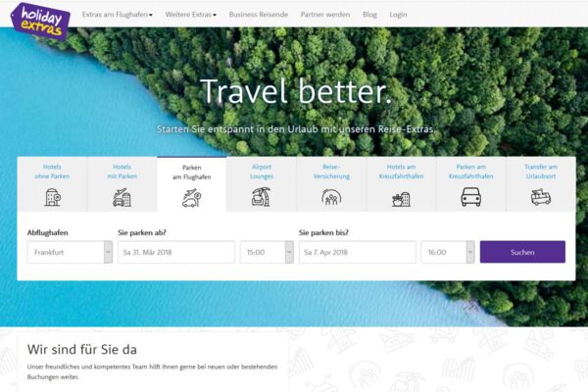588x392 pixels.
Task: Open the 16:00 end time dropdown
Action: pos(448,252)
